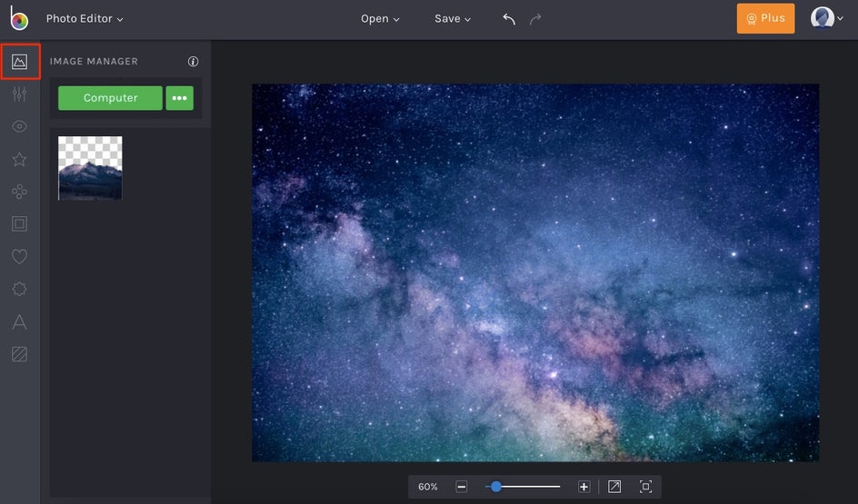The height and width of the screenshot is (504, 858).
Task: Select the mountain image thumbnail
Action: pos(90,168)
